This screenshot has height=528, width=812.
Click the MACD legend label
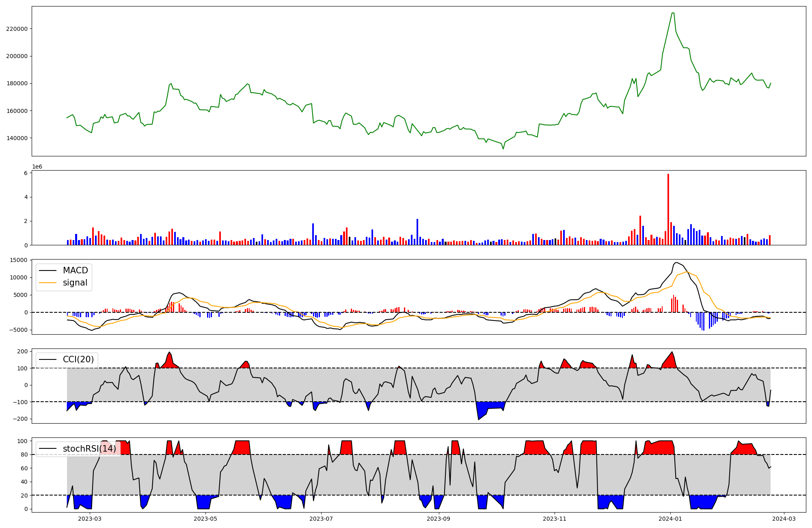pyautogui.click(x=75, y=270)
